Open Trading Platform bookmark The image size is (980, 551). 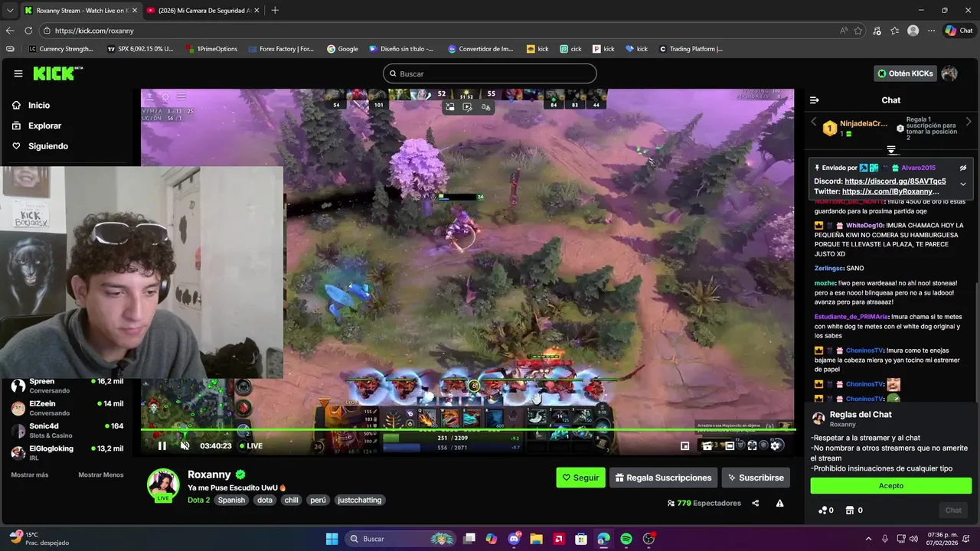click(x=691, y=49)
